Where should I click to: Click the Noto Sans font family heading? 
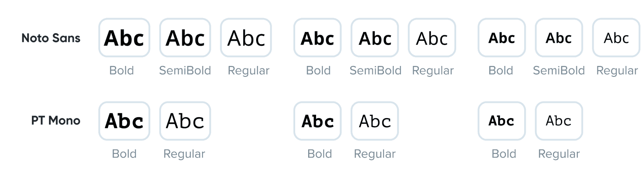point(51,38)
